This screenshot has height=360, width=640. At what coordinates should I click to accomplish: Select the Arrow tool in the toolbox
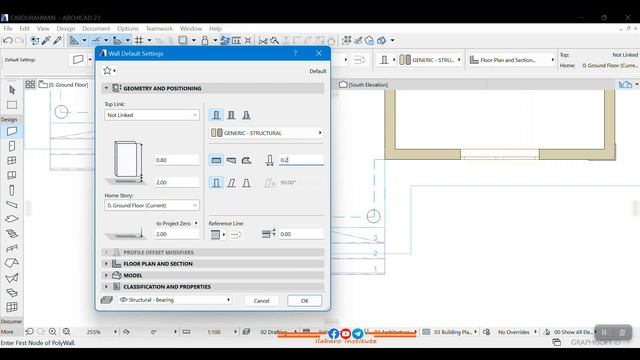12,89
